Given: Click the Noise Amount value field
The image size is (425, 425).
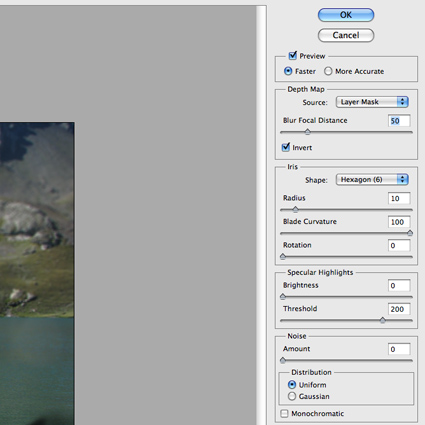Looking at the screenshot, I should pyautogui.click(x=399, y=349).
